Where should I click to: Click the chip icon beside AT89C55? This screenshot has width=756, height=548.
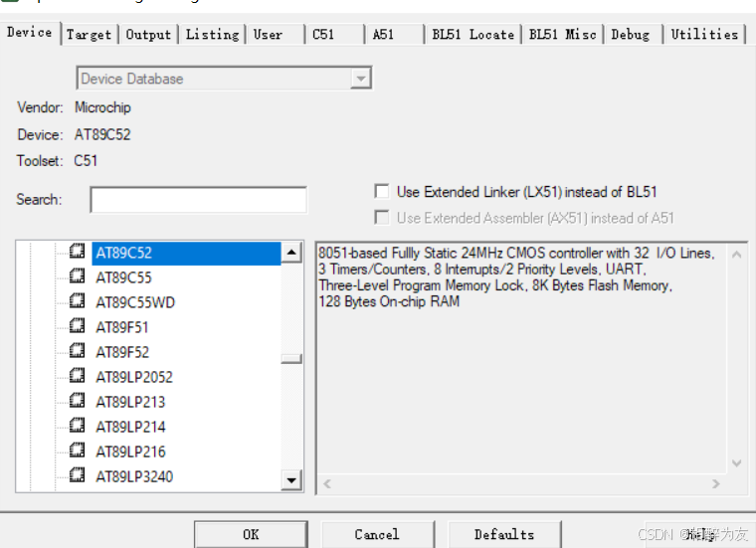coord(78,276)
